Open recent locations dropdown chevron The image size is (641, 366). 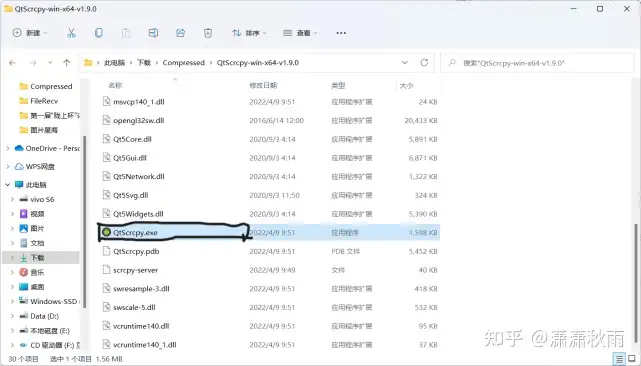[50, 63]
